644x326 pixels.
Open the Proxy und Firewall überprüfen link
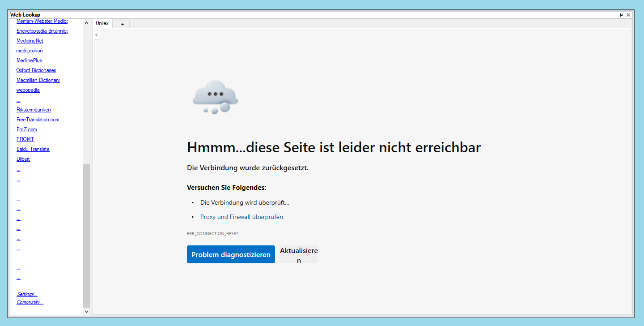click(241, 217)
